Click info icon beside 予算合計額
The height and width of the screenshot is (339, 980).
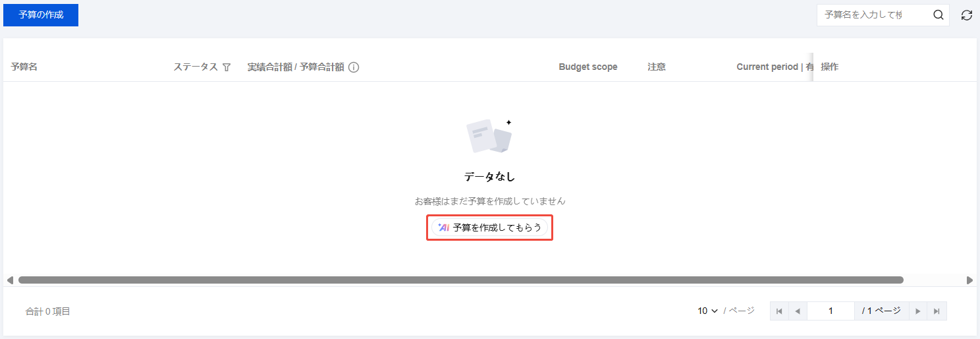click(x=354, y=67)
